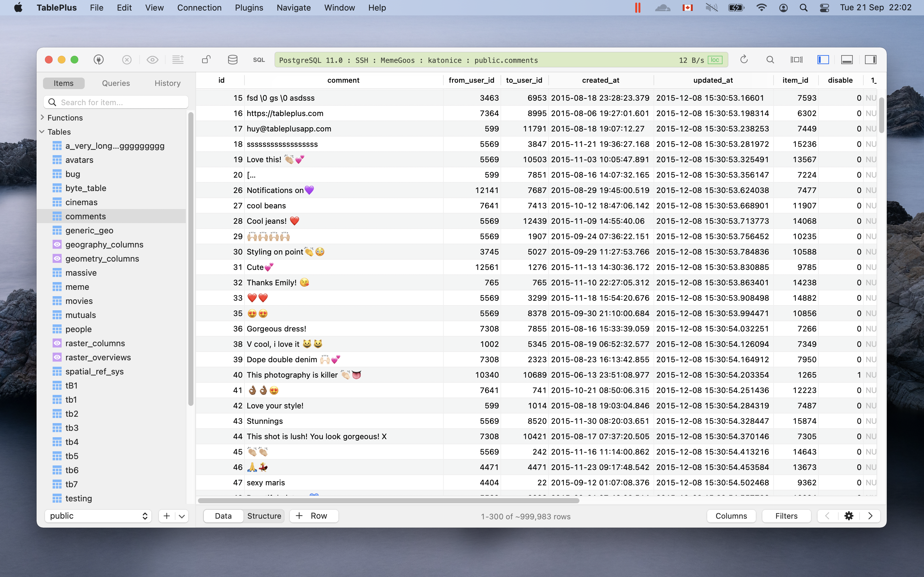Click the refresh/reload data icon

(x=744, y=61)
